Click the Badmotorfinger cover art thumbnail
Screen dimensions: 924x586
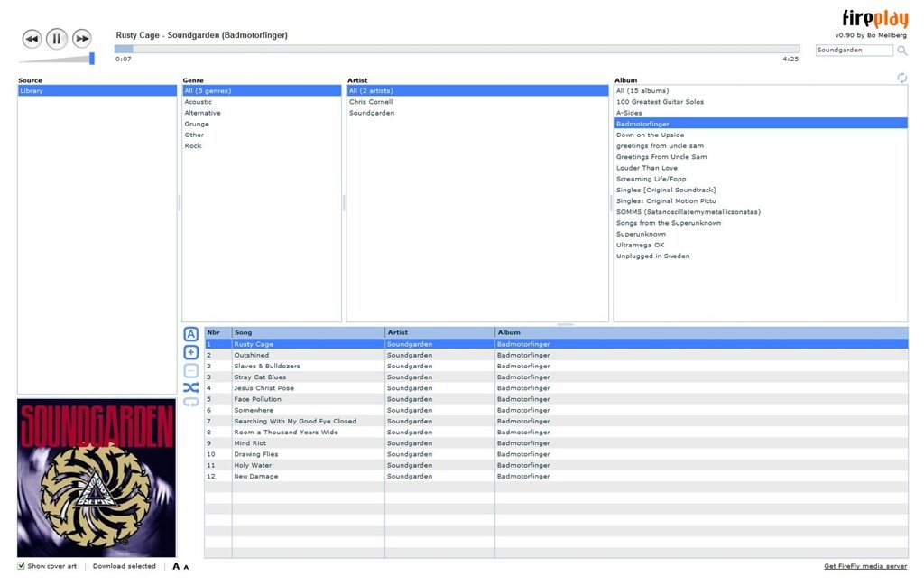tap(97, 479)
